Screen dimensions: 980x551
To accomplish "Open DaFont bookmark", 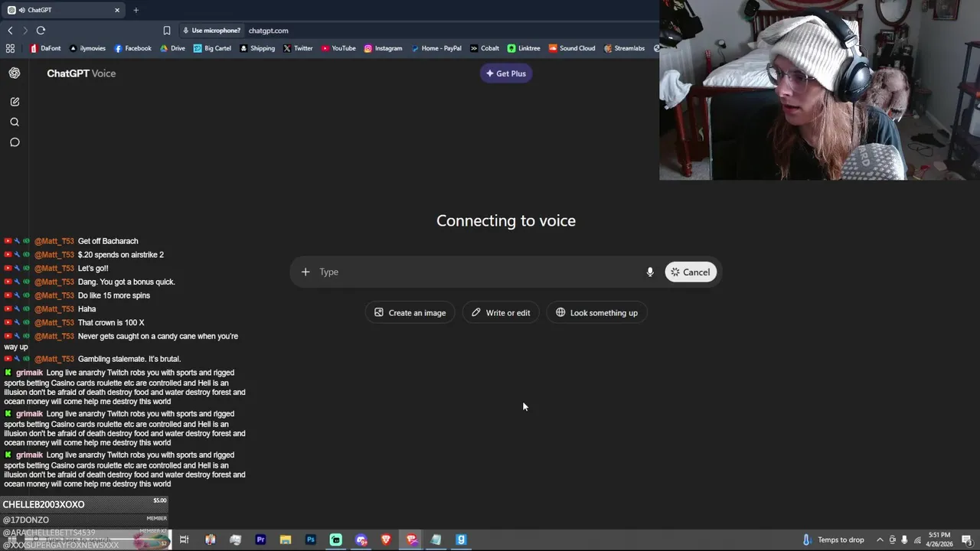I will 45,48.
